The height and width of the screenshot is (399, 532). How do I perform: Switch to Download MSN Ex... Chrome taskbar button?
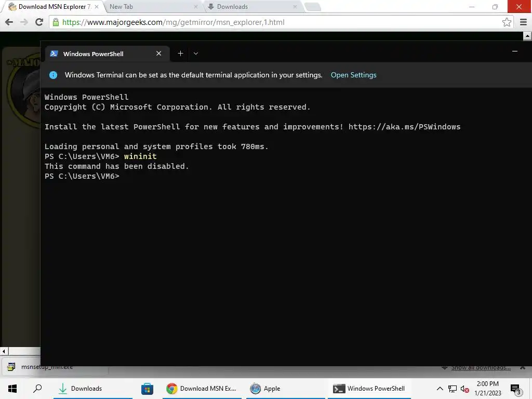[202, 389]
